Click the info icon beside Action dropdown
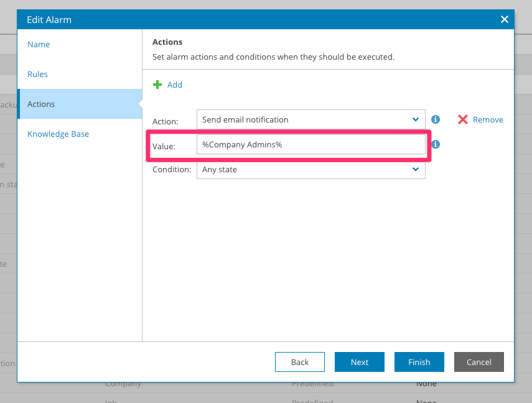 (436, 119)
